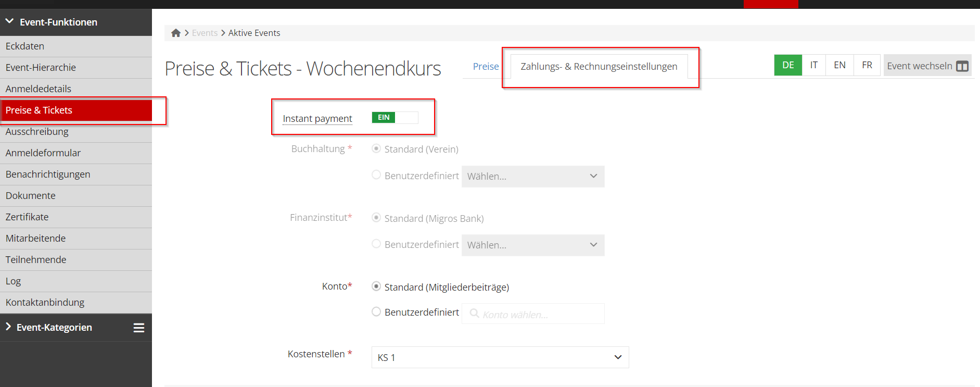The image size is (980, 387).
Task: Open Eckdaten in the sidebar
Action: pos(76,46)
